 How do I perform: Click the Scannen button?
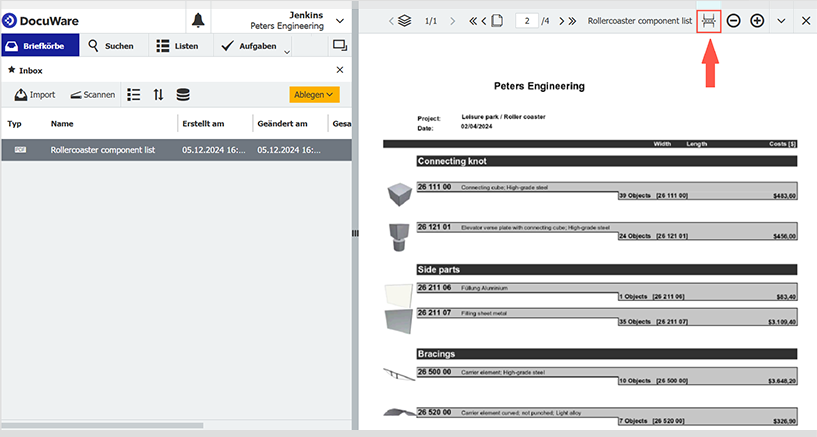pos(92,95)
